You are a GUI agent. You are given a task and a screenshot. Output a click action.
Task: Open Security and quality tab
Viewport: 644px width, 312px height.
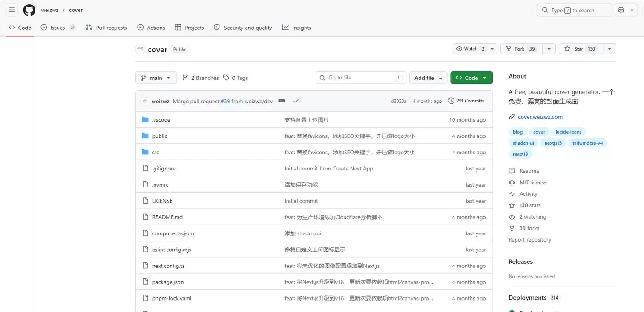pos(243,28)
